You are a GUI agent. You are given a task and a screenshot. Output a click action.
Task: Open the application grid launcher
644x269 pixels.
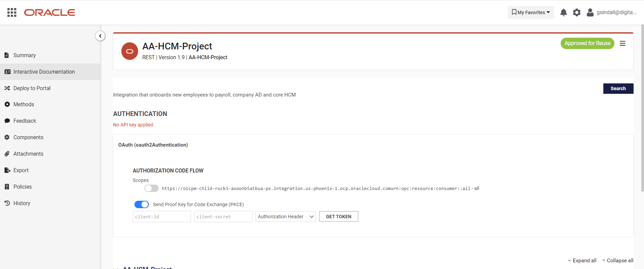[x=12, y=12]
